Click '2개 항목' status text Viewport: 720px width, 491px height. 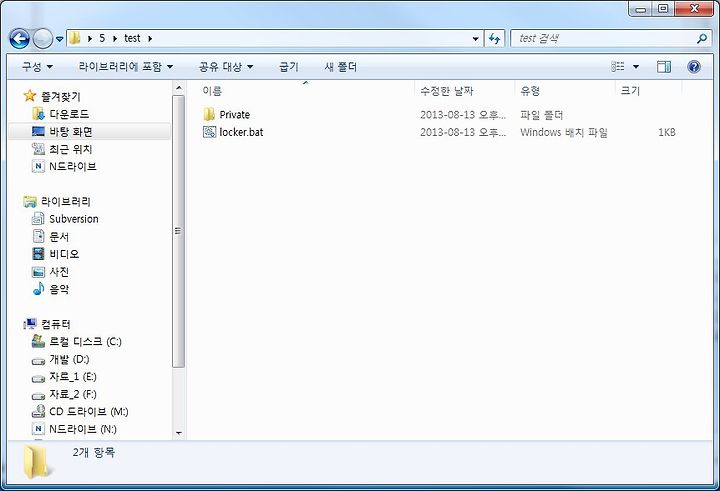[94, 452]
